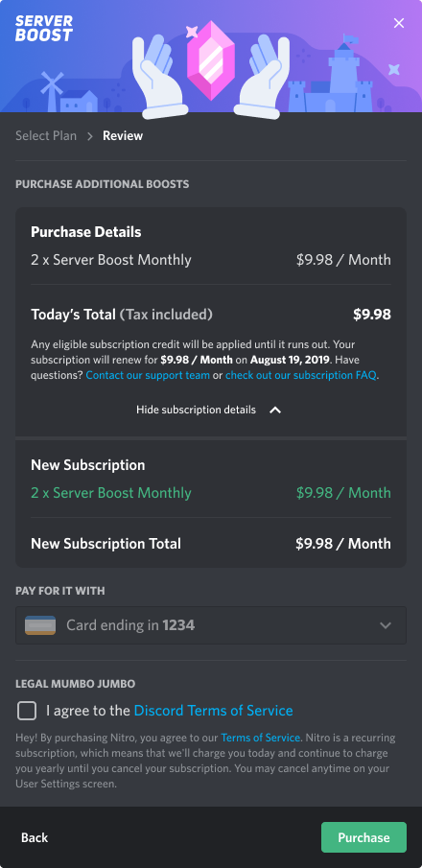Open the payment card dropdown arrow

coord(386,625)
